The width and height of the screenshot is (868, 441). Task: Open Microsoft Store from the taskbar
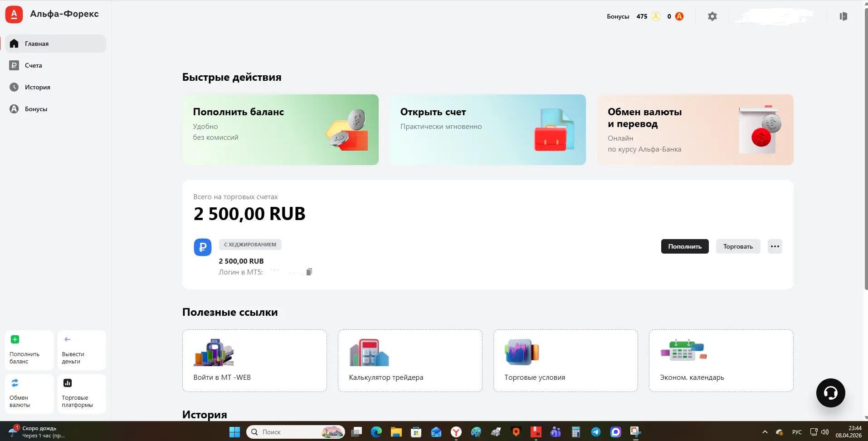[416, 432]
